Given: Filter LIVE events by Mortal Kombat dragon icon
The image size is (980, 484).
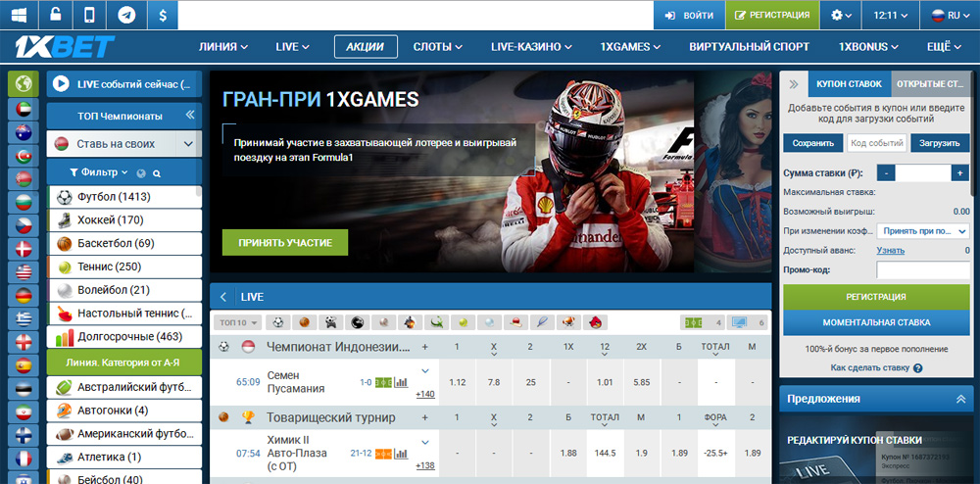Looking at the screenshot, I should click(x=358, y=322).
